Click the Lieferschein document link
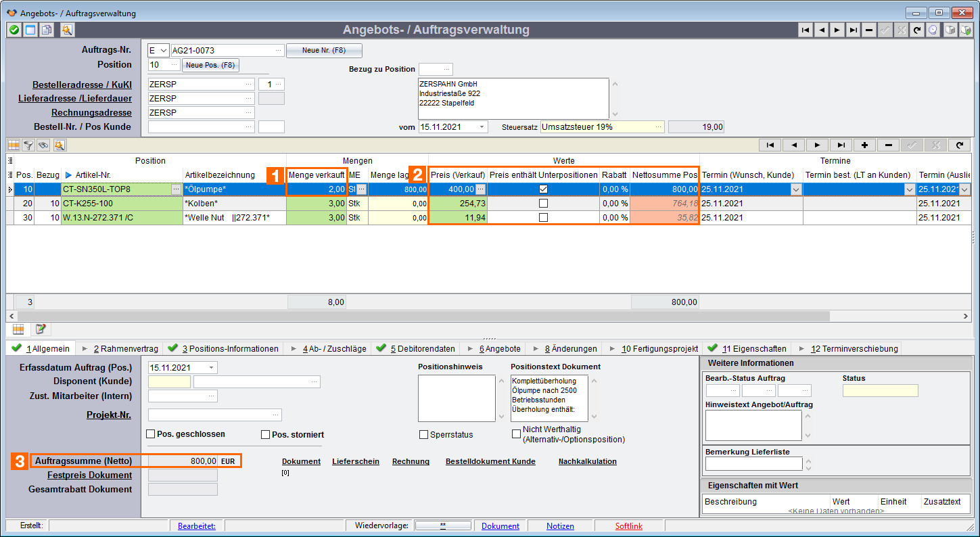The image size is (980, 537). point(356,461)
